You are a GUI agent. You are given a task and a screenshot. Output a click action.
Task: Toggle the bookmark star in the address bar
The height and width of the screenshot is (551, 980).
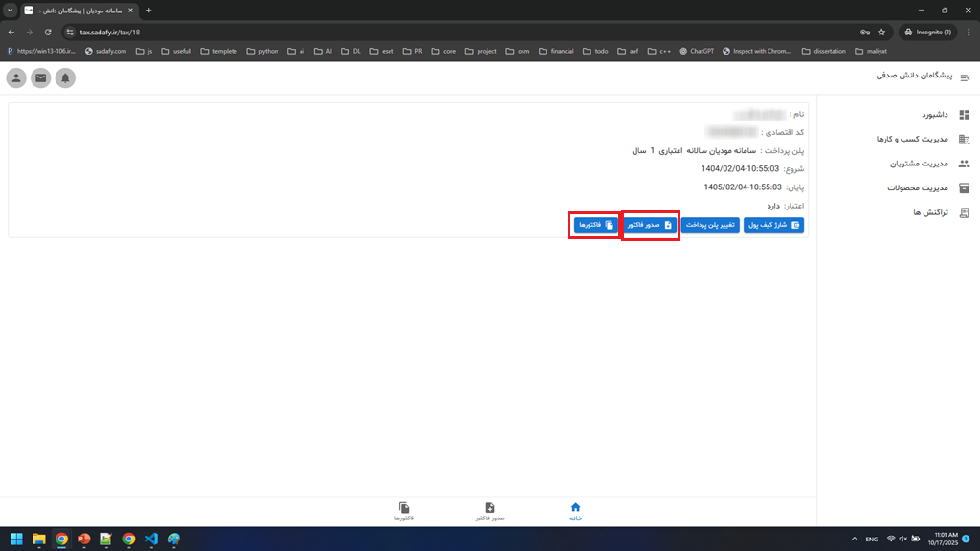click(x=880, y=32)
